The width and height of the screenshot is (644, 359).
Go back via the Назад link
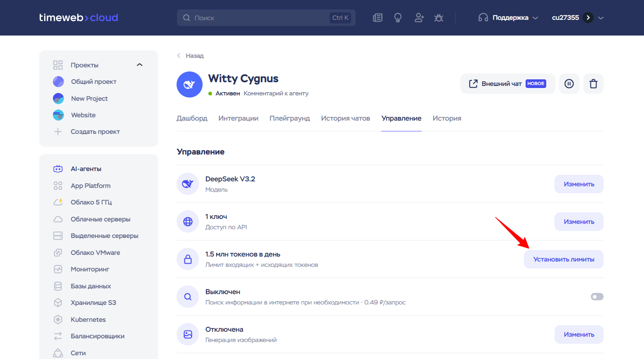click(191, 56)
